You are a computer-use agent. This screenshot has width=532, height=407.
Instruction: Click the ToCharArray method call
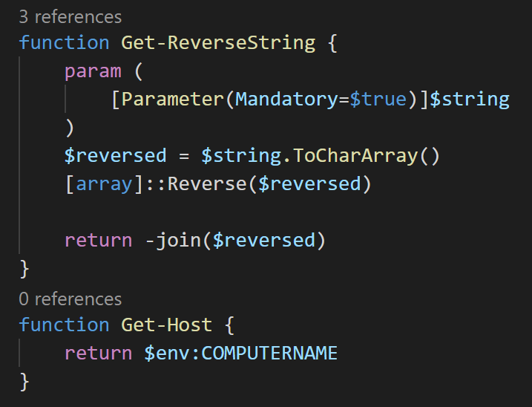click(x=355, y=156)
